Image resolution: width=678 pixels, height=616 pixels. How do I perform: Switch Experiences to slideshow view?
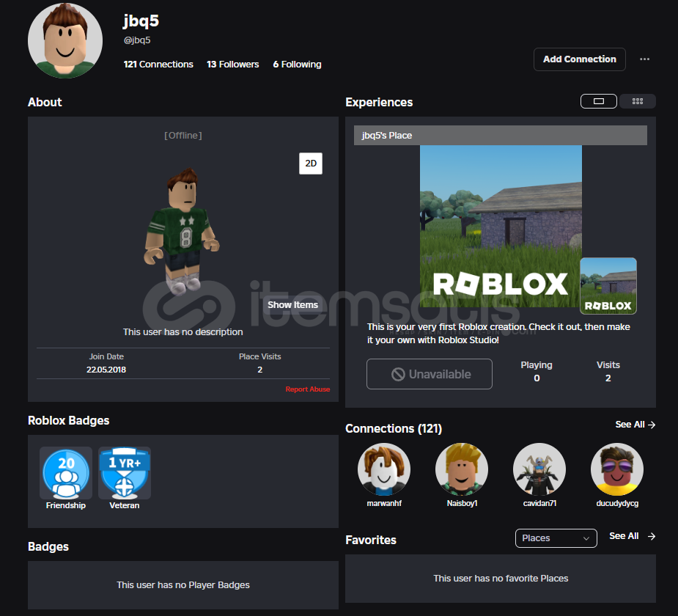click(598, 101)
